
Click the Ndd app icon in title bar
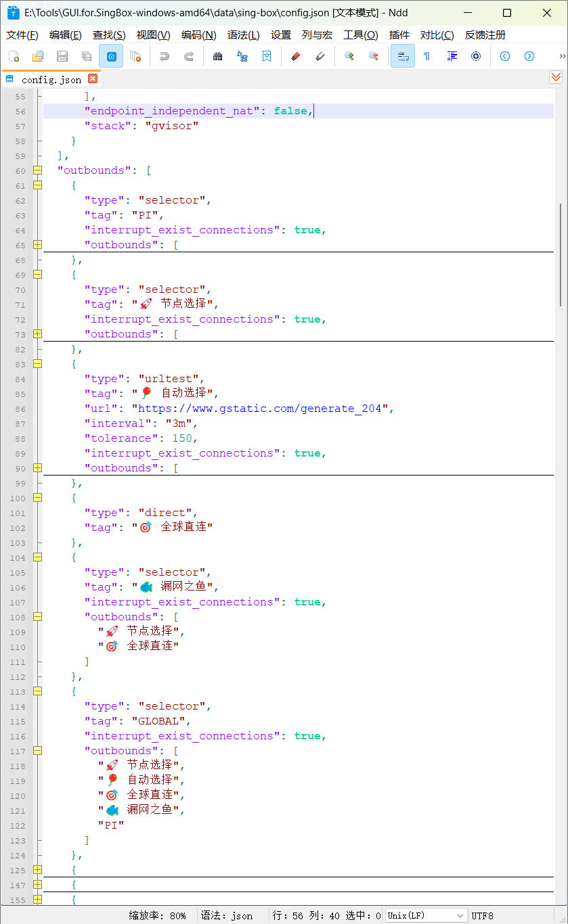(13, 13)
